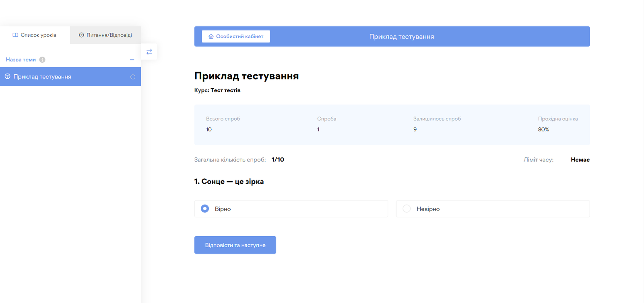Screen dimensions: 644x303
Task: Click the completion circle on Приклад тестування item
Action: point(133,77)
